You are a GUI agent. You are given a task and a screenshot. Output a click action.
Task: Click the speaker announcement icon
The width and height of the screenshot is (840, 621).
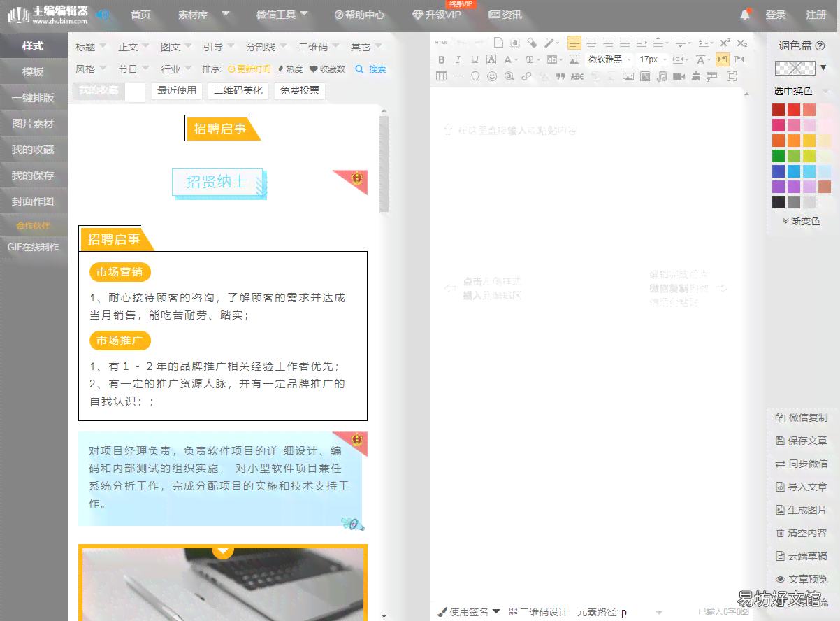click(x=103, y=14)
